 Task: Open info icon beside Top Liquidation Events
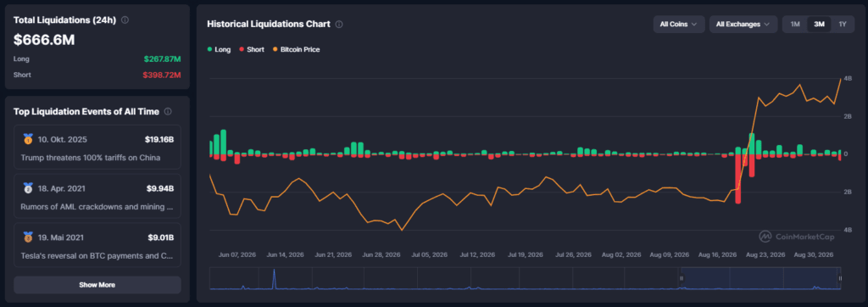tap(168, 111)
